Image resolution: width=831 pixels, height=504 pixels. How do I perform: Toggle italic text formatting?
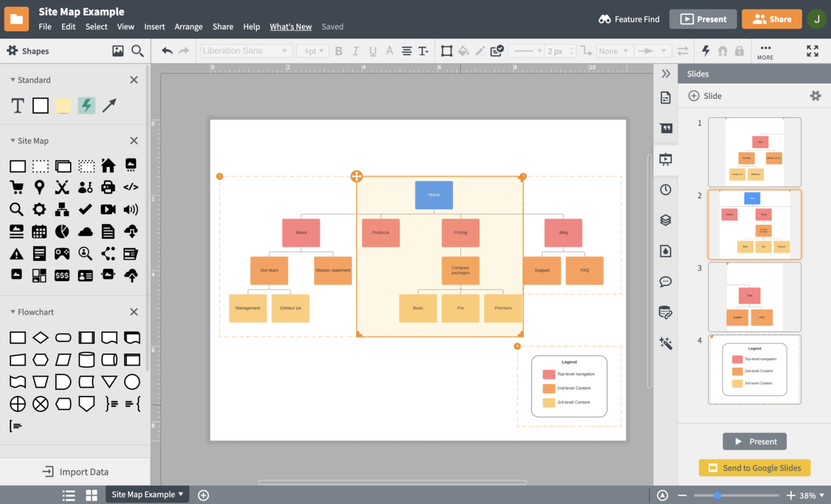coord(356,51)
